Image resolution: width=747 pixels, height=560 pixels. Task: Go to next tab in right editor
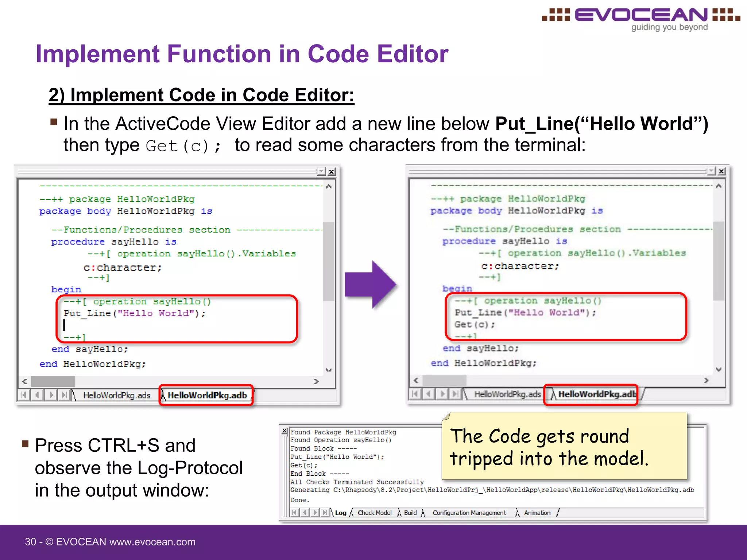[442, 394]
